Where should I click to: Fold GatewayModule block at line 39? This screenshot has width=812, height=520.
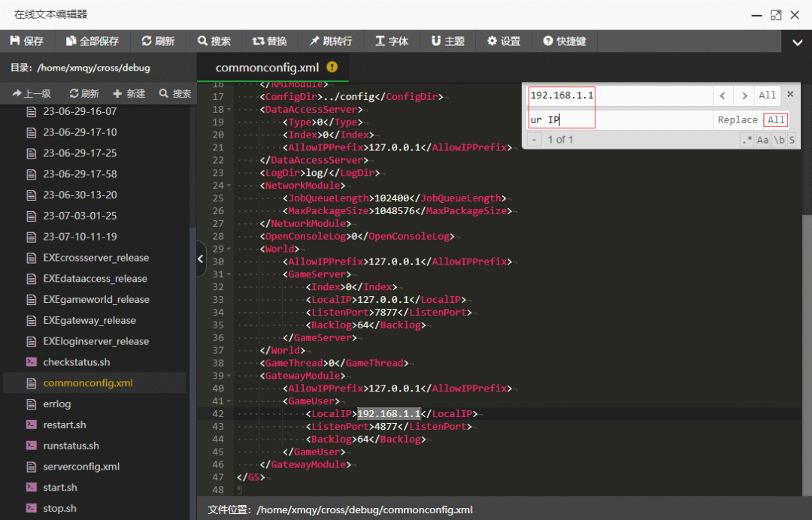[229, 376]
